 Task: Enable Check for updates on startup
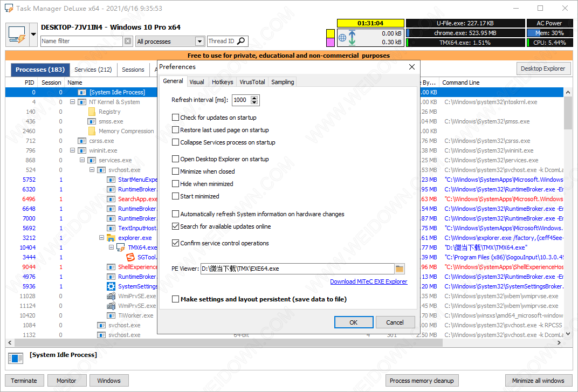pyautogui.click(x=175, y=118)
